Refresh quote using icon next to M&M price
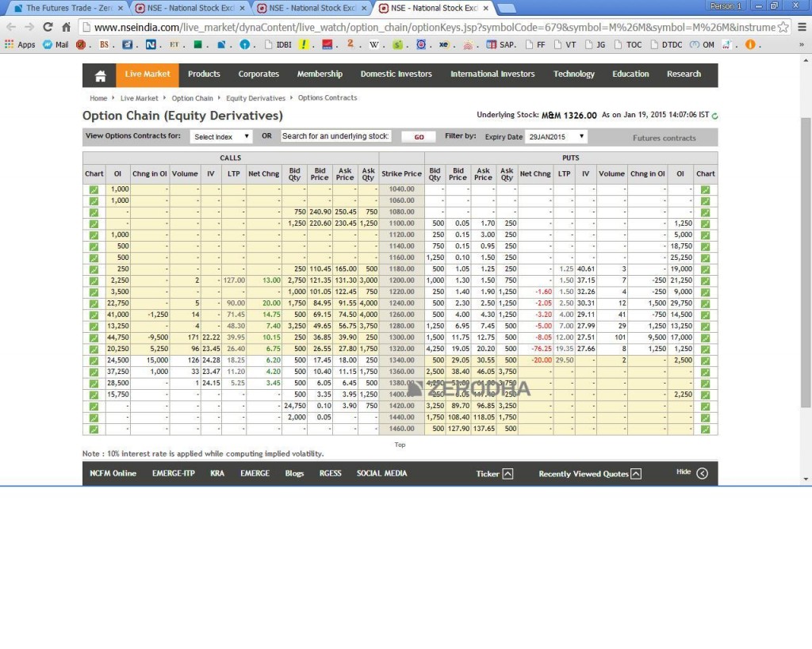 (713, 115)
